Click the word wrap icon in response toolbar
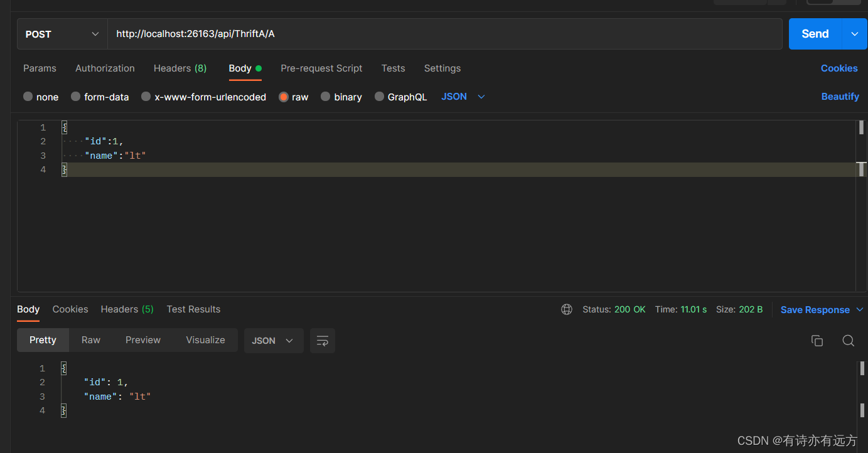 click(x=322, y=341)
